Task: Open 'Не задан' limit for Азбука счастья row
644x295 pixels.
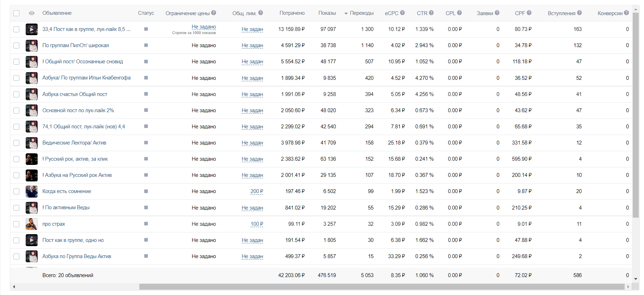Action: point(252,94)
